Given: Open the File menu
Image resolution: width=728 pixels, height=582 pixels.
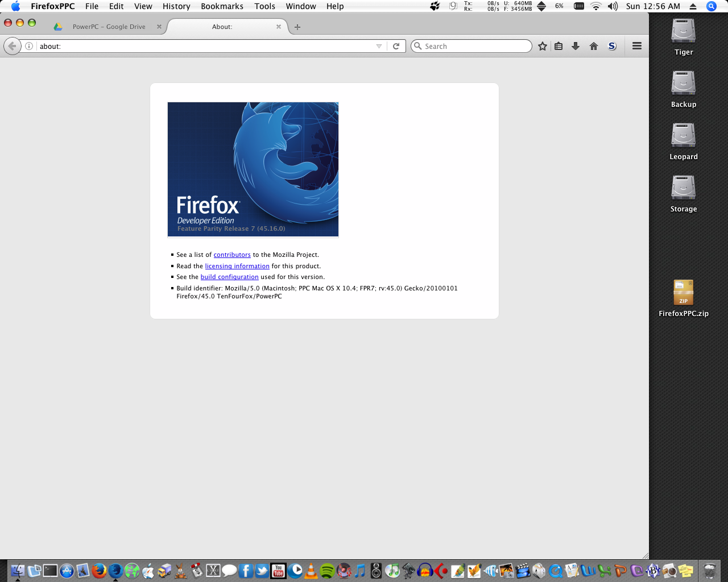Looking at the screenshot, I should click(92, 6).
